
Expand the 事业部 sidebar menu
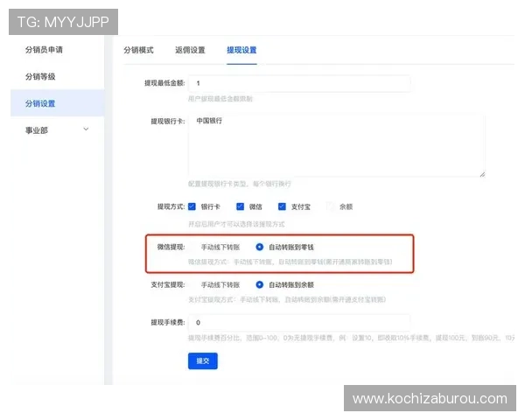click(x=57, y=130)
